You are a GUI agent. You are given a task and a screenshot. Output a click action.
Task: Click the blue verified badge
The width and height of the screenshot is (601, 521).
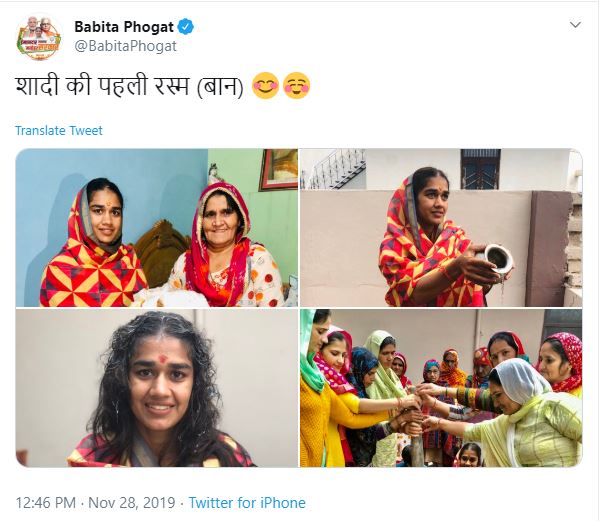[186, 26]
